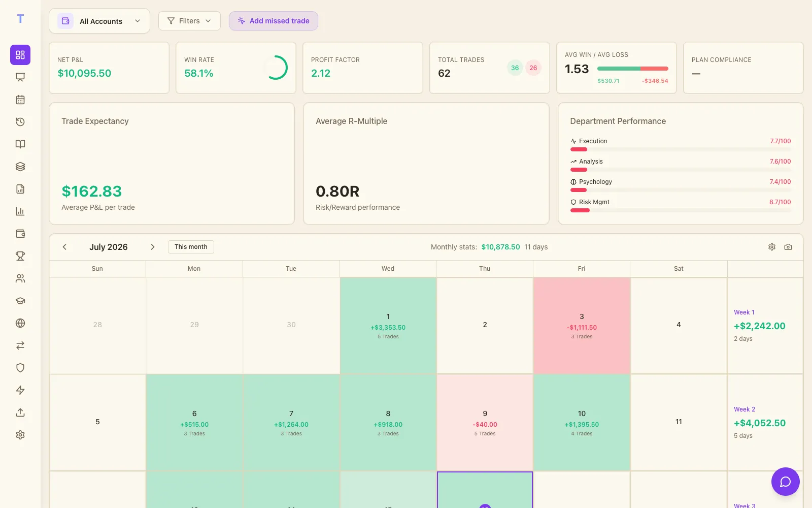Open the lightning bolt icon in sidebar

coord(20,390)
